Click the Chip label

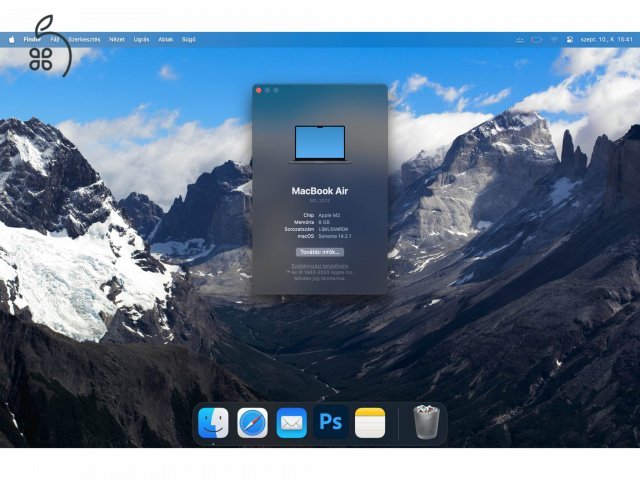(x=309, y=215)
